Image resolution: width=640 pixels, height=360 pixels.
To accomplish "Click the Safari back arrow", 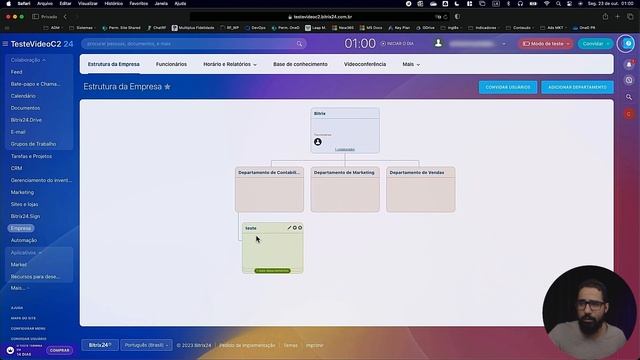I will (x=65, y=17).
